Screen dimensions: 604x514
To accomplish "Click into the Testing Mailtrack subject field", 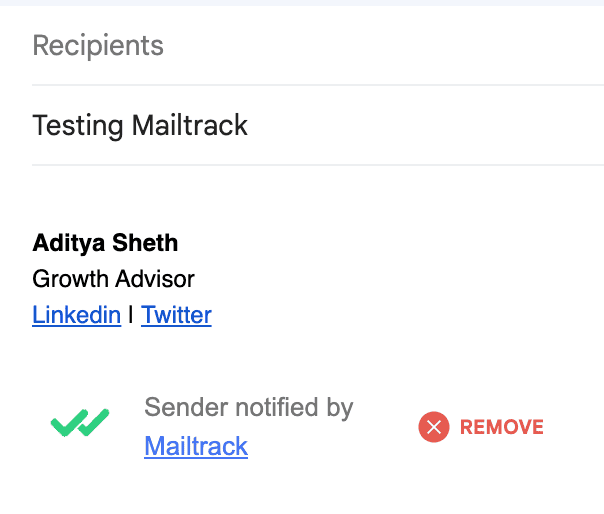I will [318, 125].
